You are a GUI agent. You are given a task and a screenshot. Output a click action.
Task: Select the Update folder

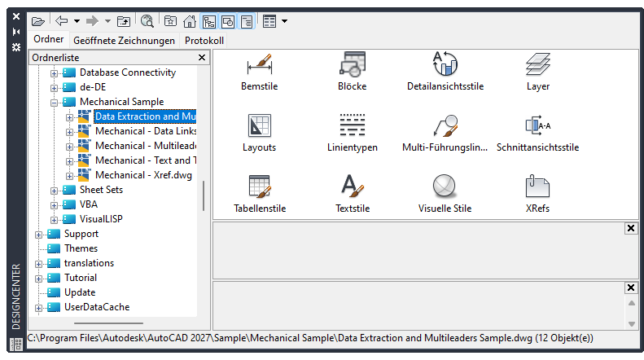(x=80, y=292)
